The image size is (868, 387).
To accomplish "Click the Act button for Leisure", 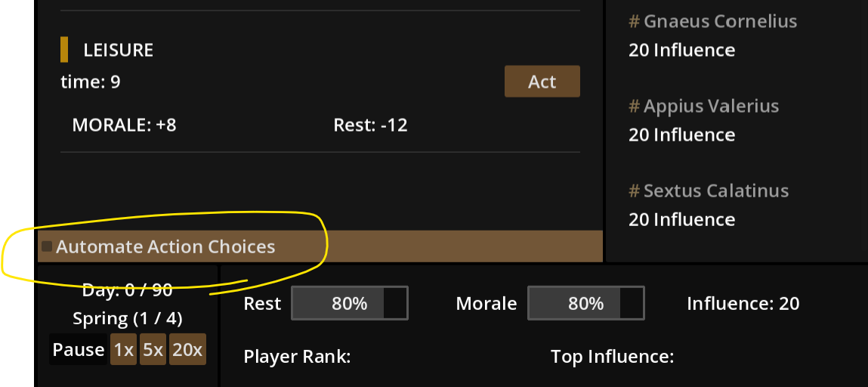I will [542, 82].
